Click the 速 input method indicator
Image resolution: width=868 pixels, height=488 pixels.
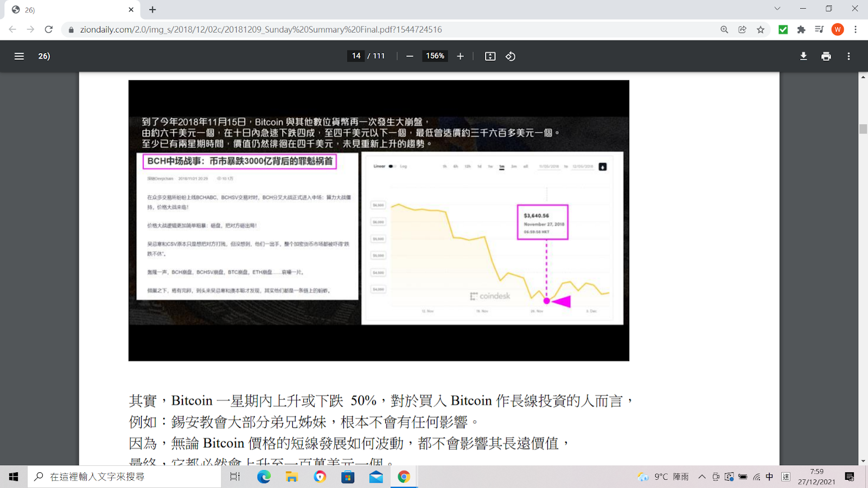[786, 477]
